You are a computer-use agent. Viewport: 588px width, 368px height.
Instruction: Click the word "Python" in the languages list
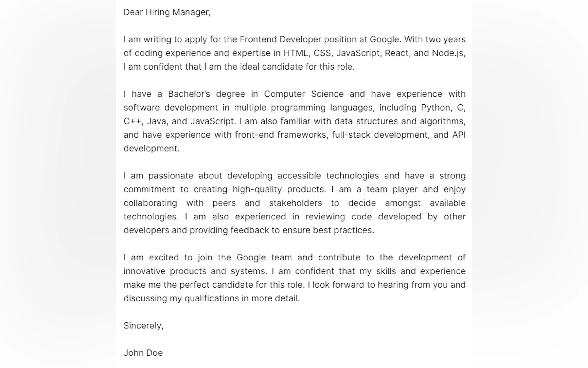pos(435,108)
